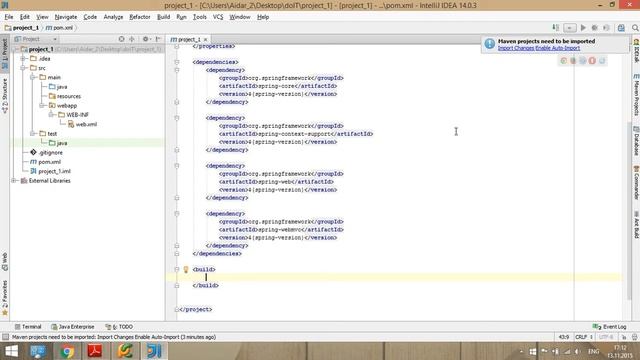The height and width of the screenshot is (360, 640).
Task: Close the project_1 editor tab
Action: coord(205,40)
